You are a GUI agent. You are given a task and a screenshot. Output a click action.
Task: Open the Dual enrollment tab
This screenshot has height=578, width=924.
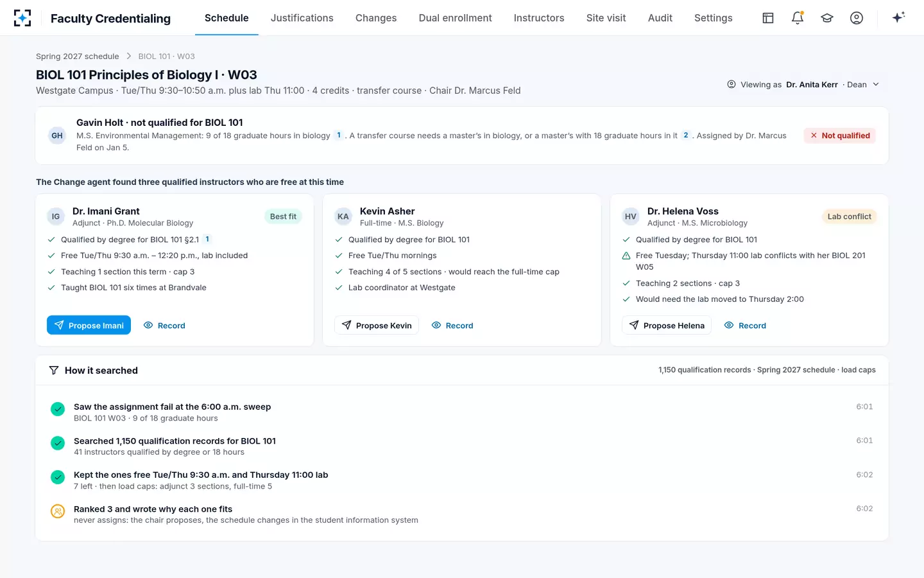[455, 18]
